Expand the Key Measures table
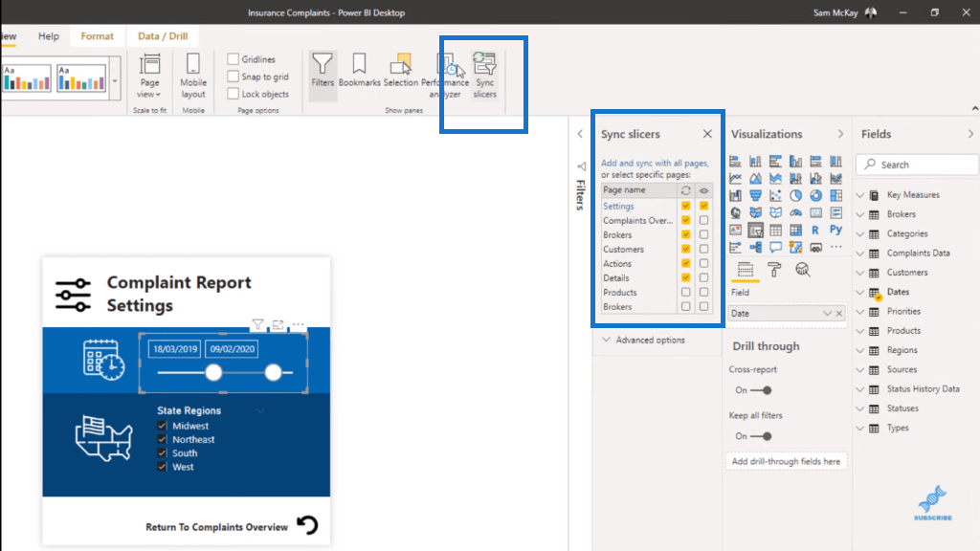This screenshot has width=980, height=551. click(860, 195)
